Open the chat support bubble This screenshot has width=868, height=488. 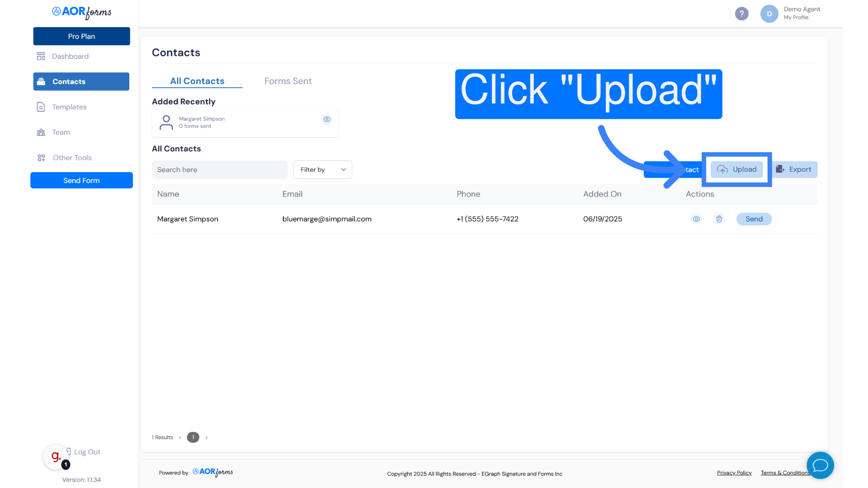pos(820,465)
